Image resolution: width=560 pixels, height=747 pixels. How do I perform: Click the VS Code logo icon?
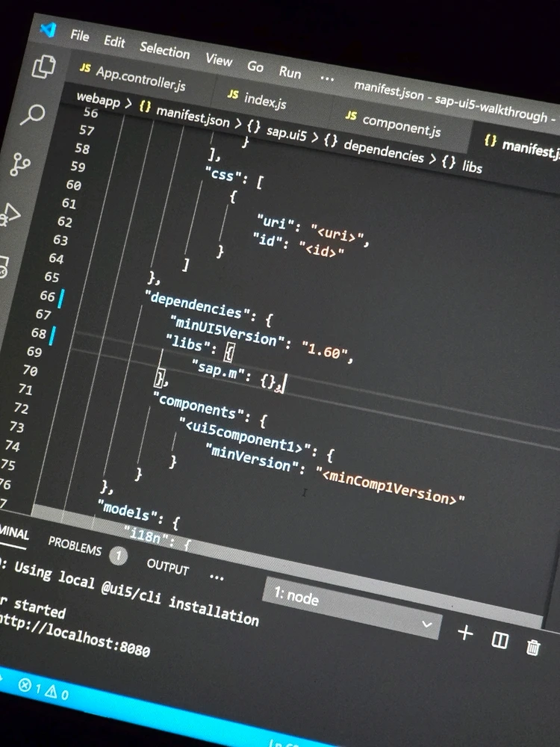pos(49,30)
